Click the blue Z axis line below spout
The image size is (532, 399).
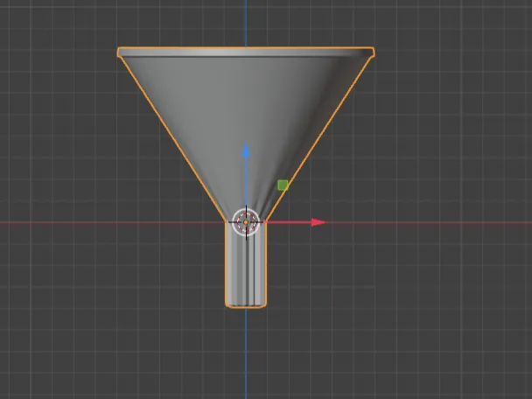pyautogui.click(x=246, y=353)
